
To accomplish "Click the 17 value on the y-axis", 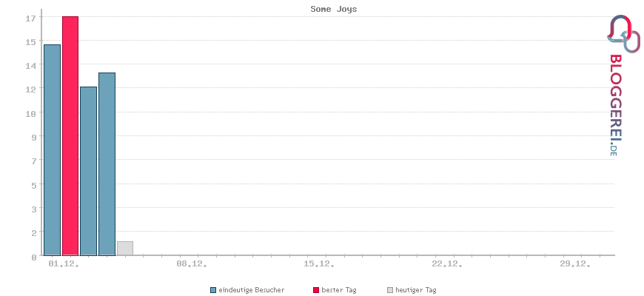I will click(x=30, y=18).
